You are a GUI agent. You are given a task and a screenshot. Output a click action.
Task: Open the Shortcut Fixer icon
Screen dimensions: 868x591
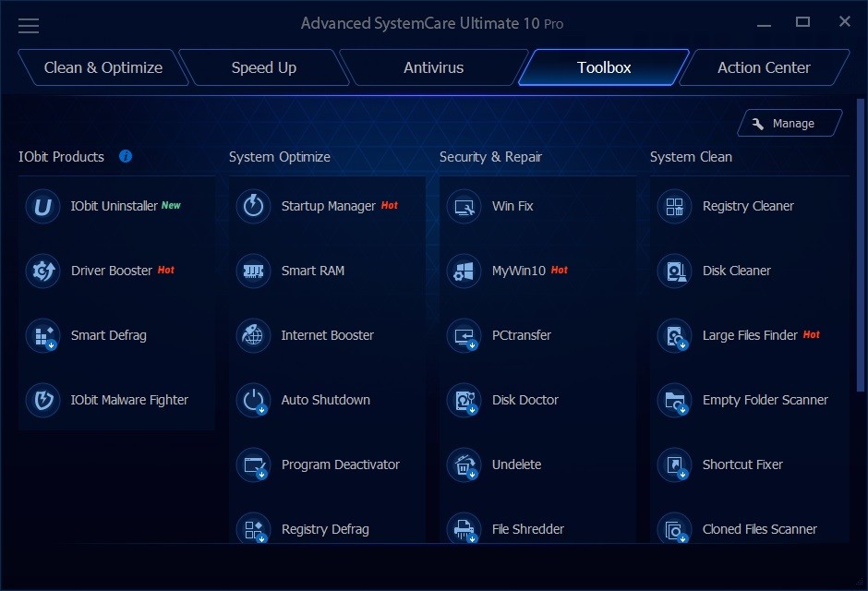tap(674, 464)
